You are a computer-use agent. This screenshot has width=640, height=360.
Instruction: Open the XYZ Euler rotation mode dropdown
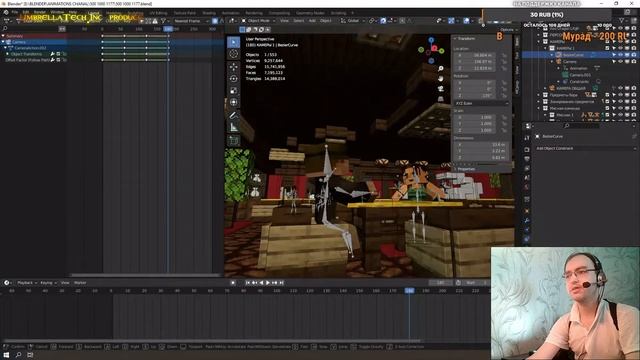tap(481, 103)
